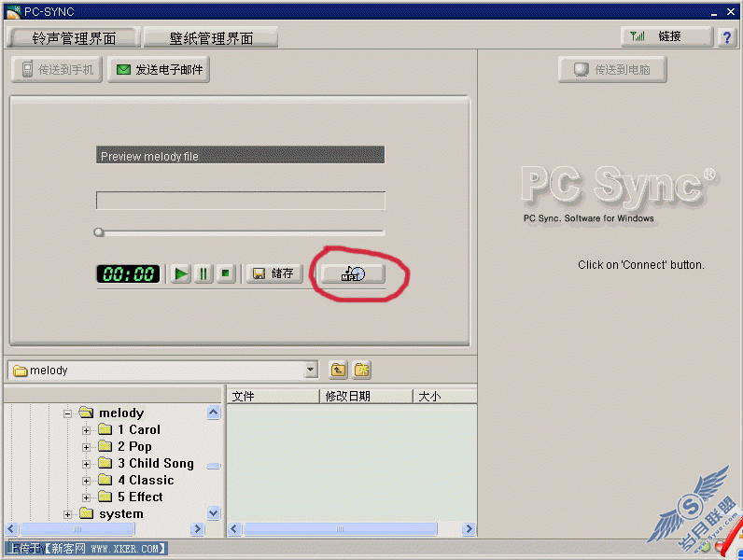Click file list scroll right arrow
743x560 pixels.
[x=469, y=528]
